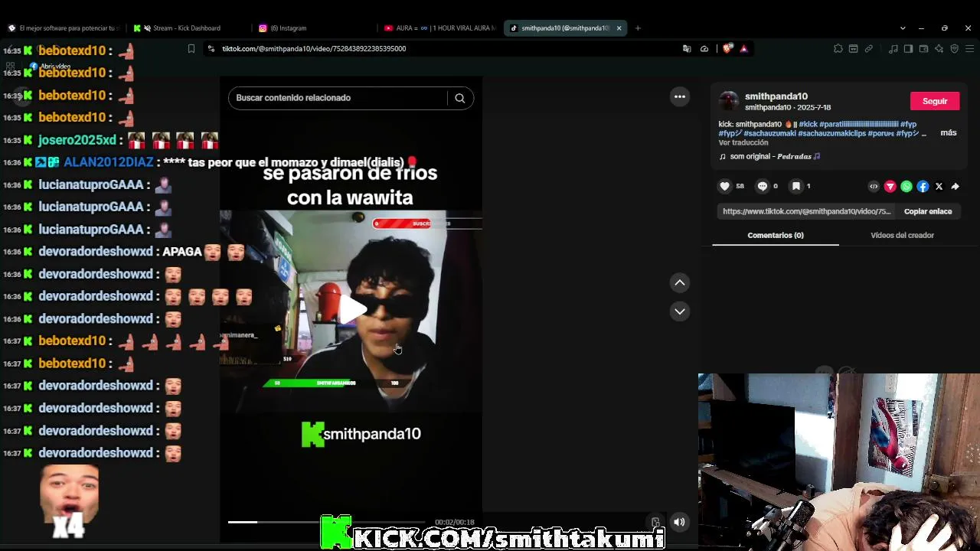Switch to the Instagram browser tab

click(x=289, y=28)
